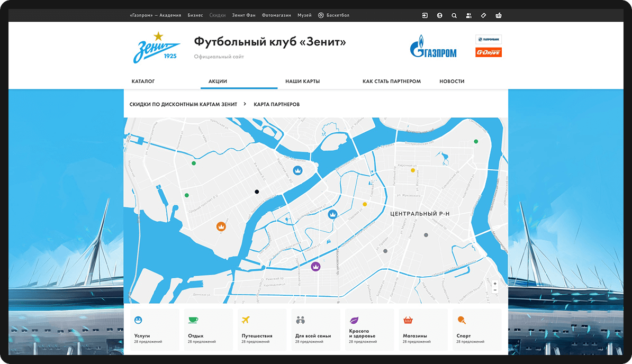Click the Официальный сайт subtitle

pyautogui.click(x=219, y=57)
